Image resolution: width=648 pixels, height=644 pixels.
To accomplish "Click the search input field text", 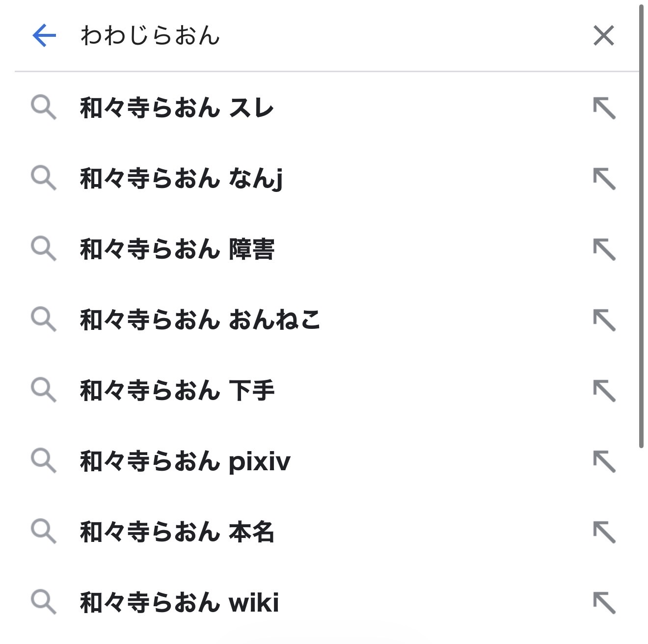I will tap(150, 36).
